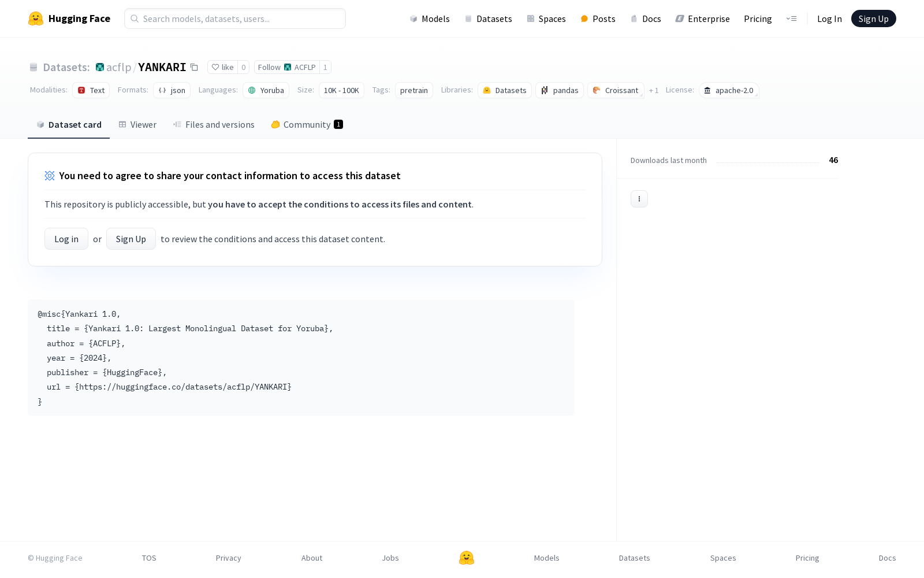Click the citation title line in code block

pyautogui.click(x=190, y=328)
